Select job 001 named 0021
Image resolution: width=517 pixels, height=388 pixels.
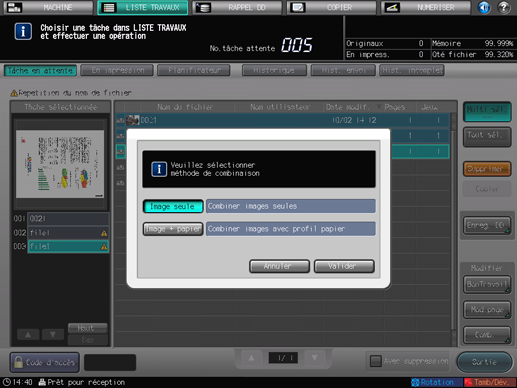tap(68, 219)
